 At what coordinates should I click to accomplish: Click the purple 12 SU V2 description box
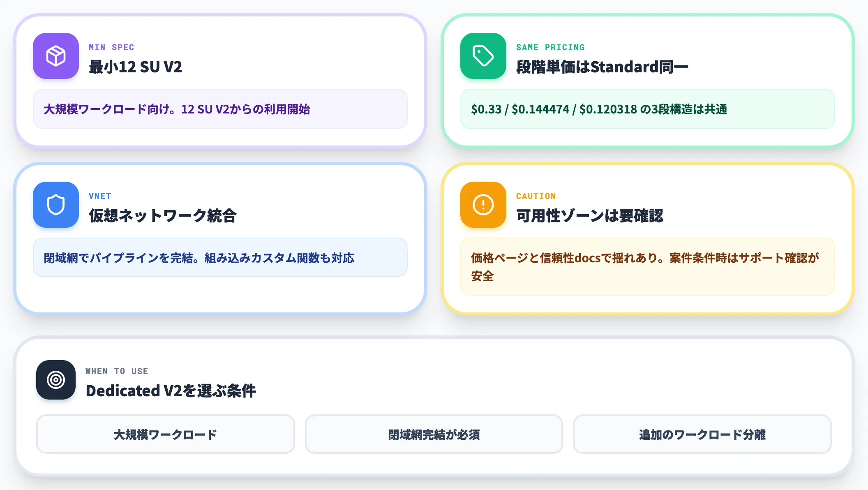[220, 109]
